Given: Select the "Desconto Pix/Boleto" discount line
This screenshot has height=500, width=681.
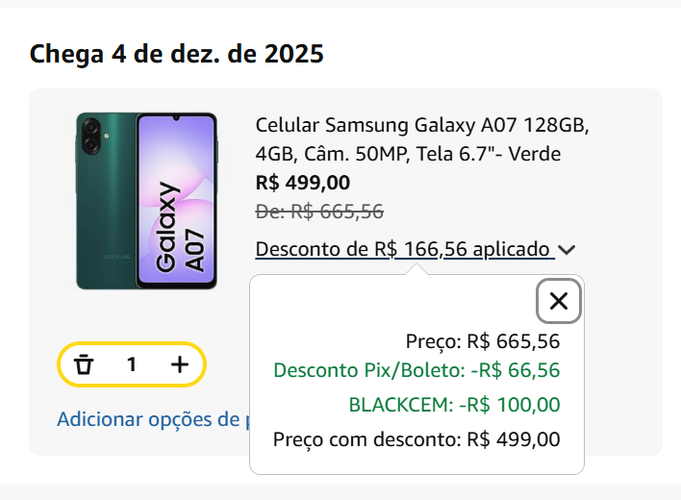Looking at the screenshot, I should [416, 371].
